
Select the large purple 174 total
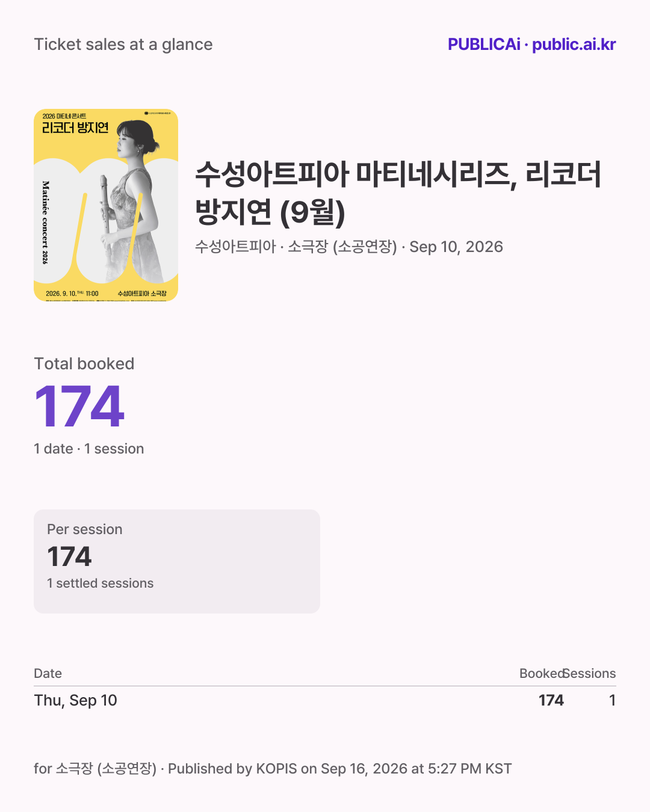(x=79, y=407)
